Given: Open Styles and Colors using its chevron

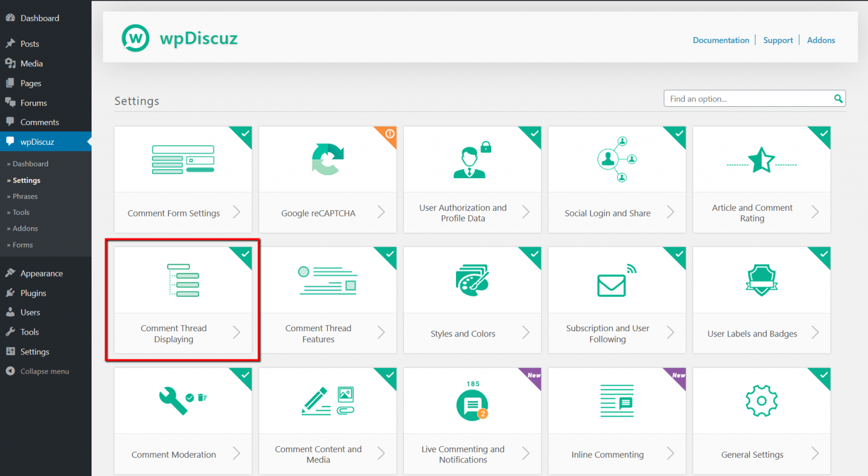Looking at the screenshot, I should pyautogui.click(x=526, y=332).
